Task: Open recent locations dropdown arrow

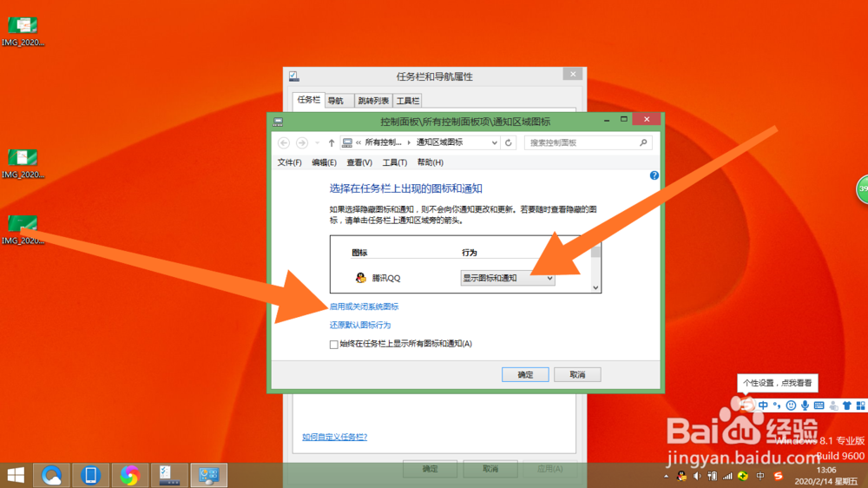Action: (317, 143)
